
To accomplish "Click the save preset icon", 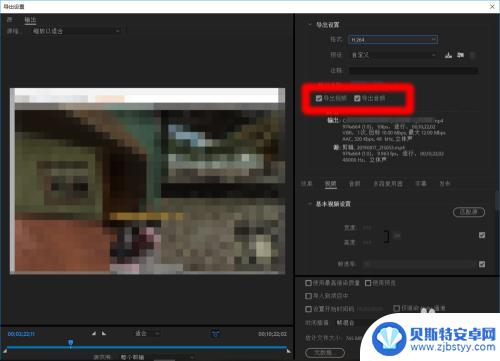I will [448, 55].
